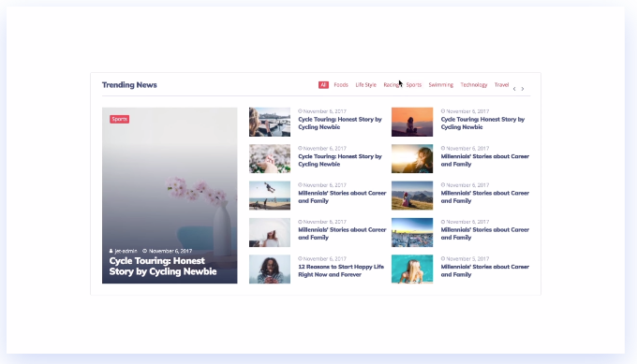Click the Trending News heading
Screen dimensions: 637x364
tap(129, 85)
